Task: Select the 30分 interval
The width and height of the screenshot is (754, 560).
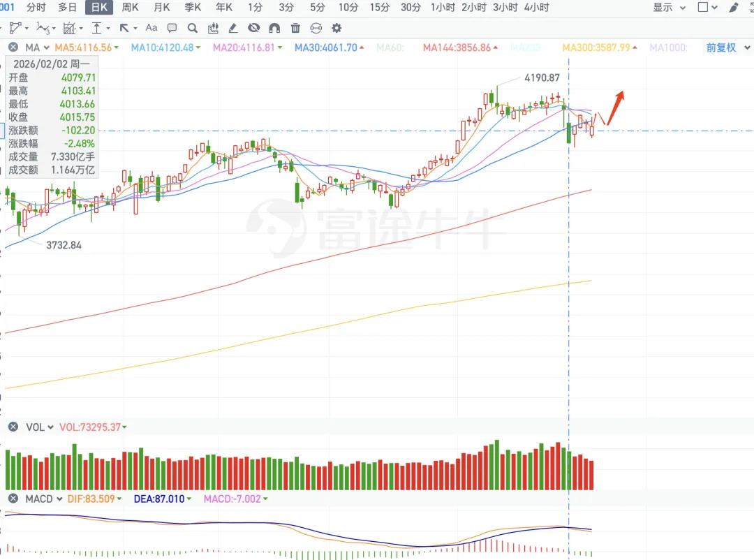Action: 411,7
